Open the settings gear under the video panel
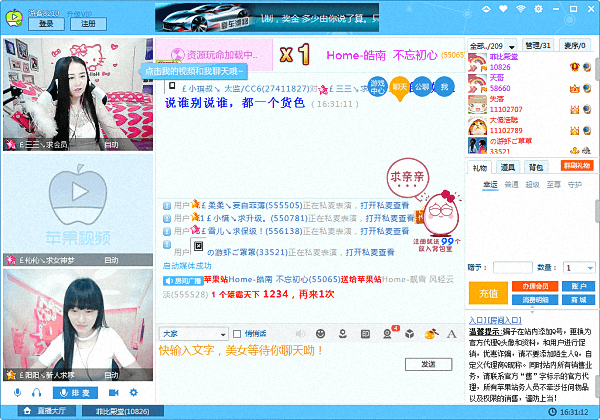This screenshot has height=420, width=600. coord(134,393)
